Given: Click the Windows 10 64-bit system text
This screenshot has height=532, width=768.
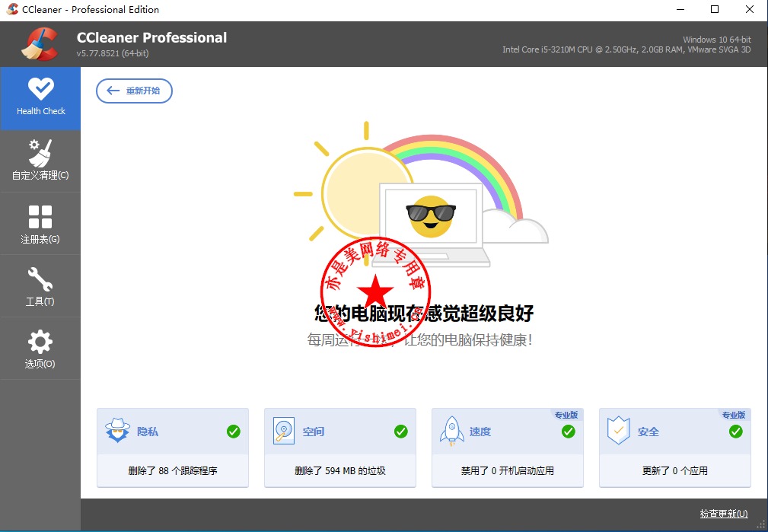Looking at the screenshot, I should click(717, 40).
